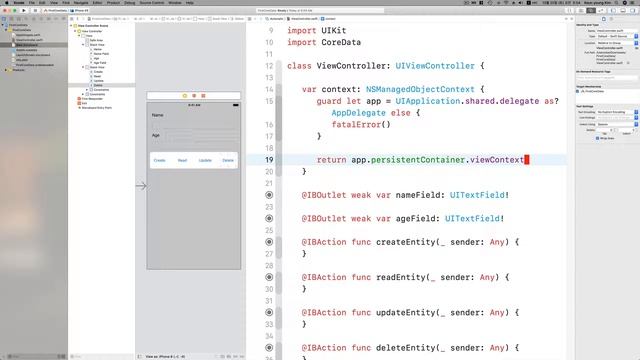Expand the Products group in navigator
The height and width of the screenshot is (360, 640).
pyautogui.click(x=6, y=70)
